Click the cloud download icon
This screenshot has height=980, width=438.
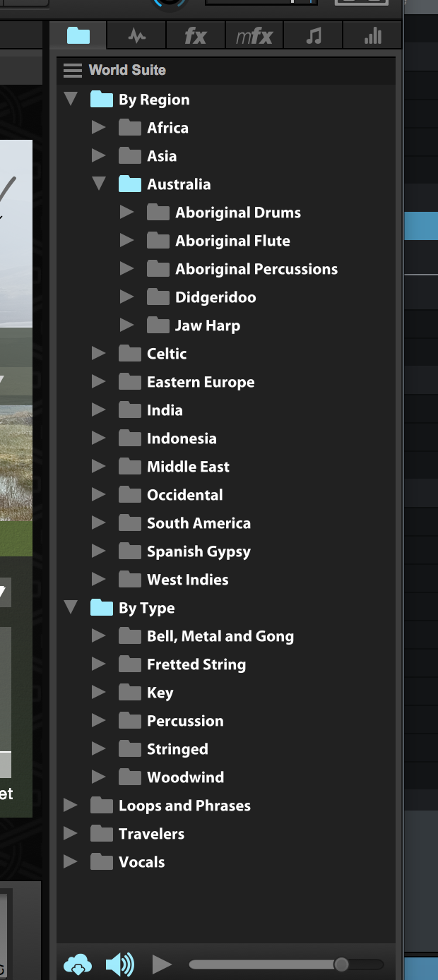(x=78, y=964)
